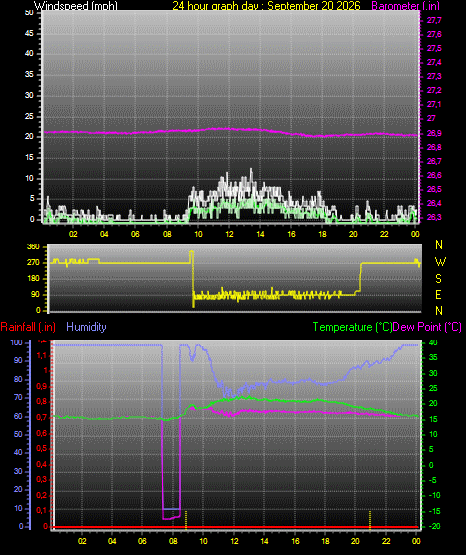Screen dimensions: 466x555
Task: Select the 24 hour graph day September 20 2026 title
Action: coord(266,6)
